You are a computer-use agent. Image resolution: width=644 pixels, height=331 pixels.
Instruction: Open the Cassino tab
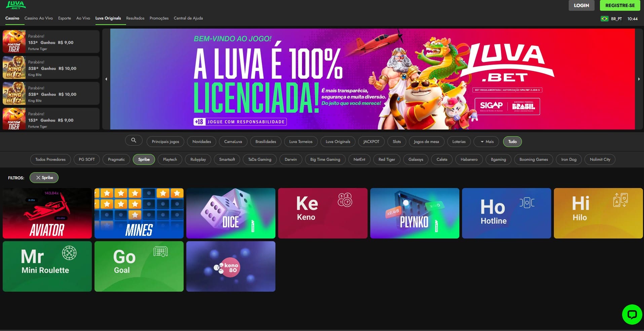tap(12, 18)
